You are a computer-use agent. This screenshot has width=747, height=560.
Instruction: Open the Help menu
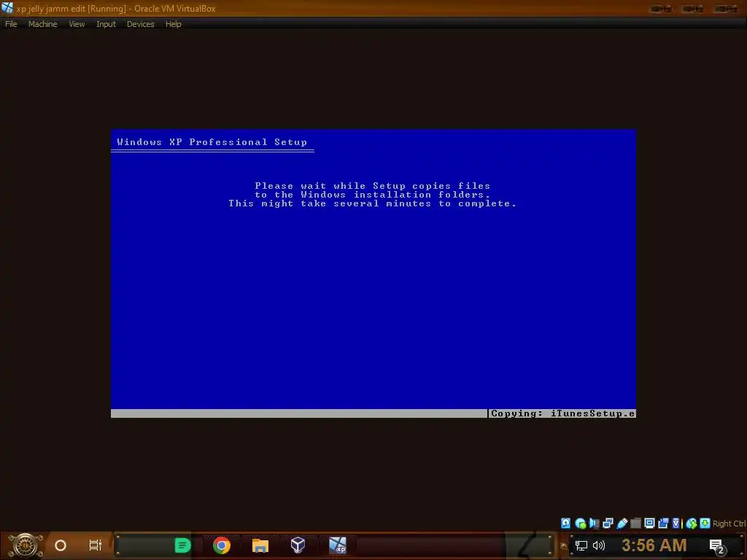tap(174, 24)
